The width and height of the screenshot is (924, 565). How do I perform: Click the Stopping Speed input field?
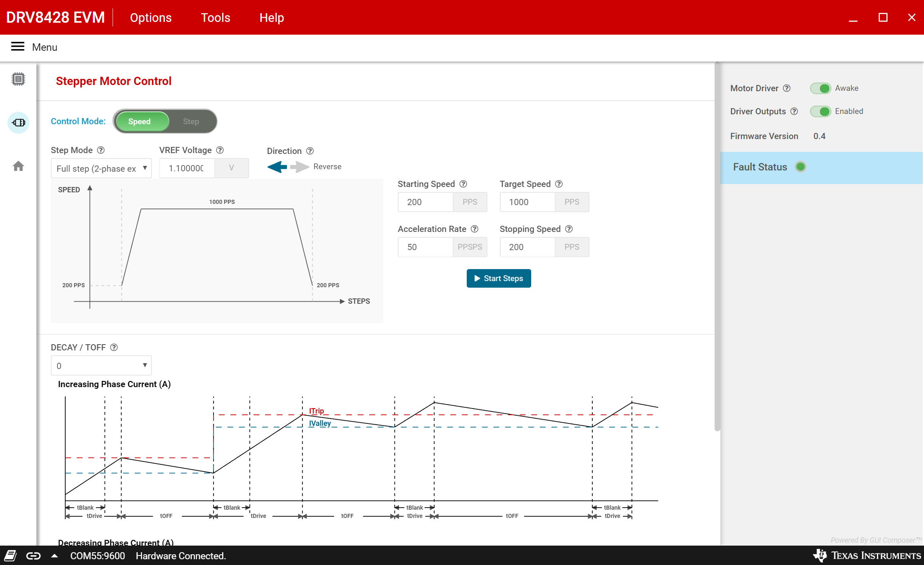coord(527,247)
